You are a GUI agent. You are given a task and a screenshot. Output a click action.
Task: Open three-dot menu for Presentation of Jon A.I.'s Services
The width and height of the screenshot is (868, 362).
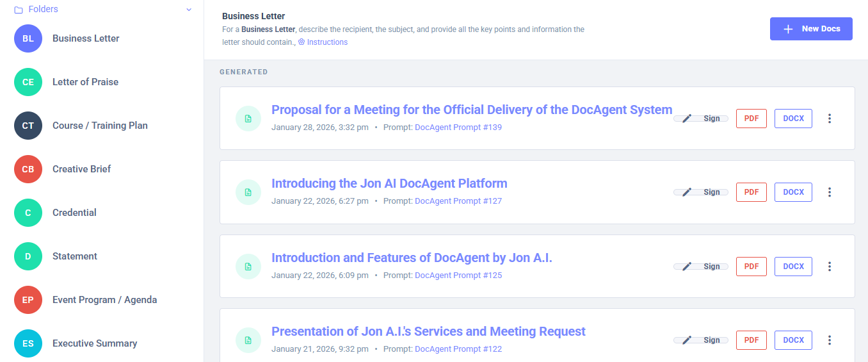[x=830, y=340]
